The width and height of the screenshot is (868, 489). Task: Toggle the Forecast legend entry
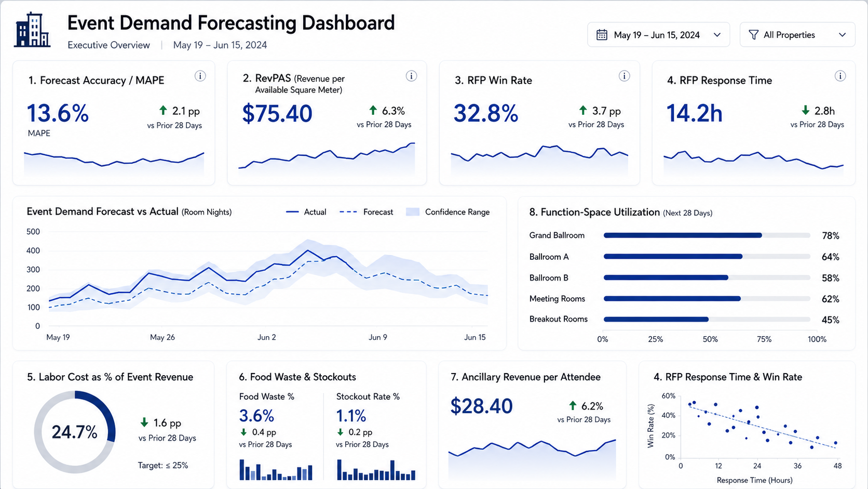coord(366,212)
